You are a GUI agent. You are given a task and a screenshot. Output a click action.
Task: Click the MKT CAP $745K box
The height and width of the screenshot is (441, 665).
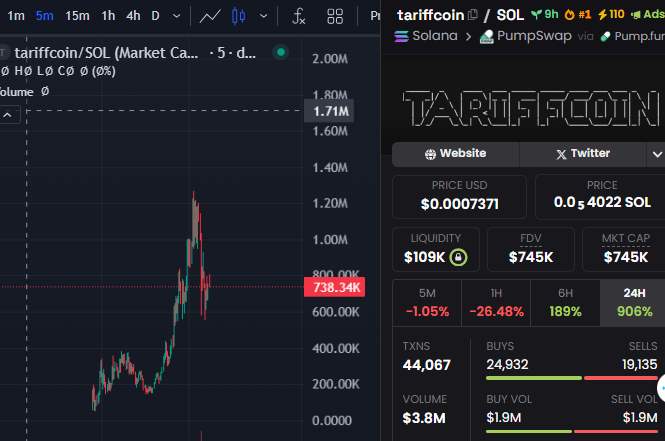tap(625, 249)
